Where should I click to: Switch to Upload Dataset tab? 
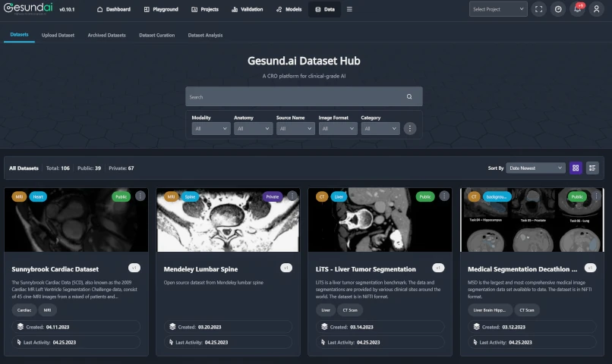click(x=58, y=35)
